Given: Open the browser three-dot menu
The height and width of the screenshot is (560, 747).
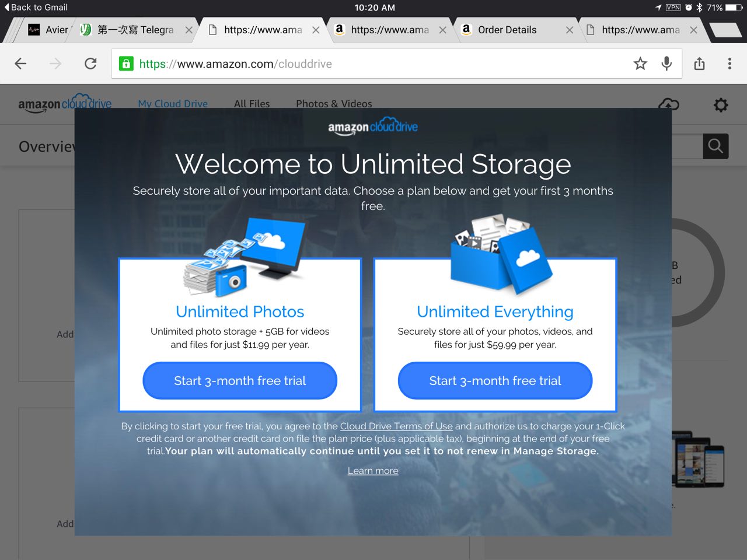Looking at the screenshot, I should coord(729,64).
